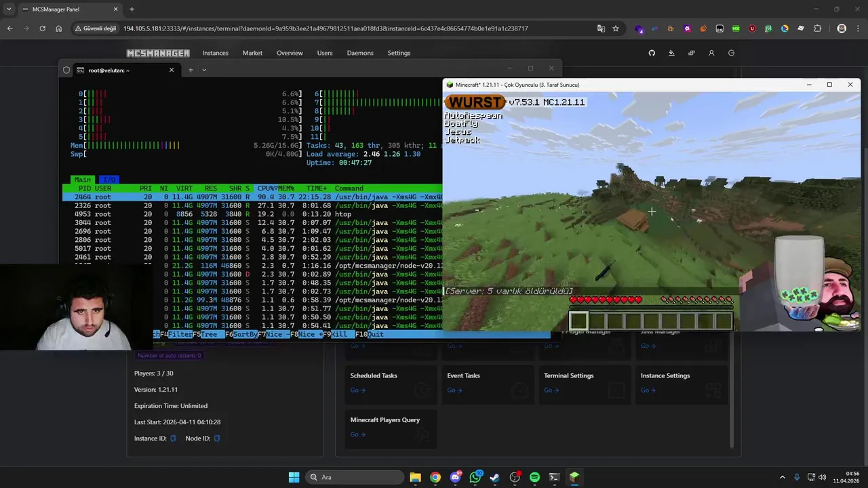
Task: Sort htop by the CPU% column header
Action: [x=267, y=188]
